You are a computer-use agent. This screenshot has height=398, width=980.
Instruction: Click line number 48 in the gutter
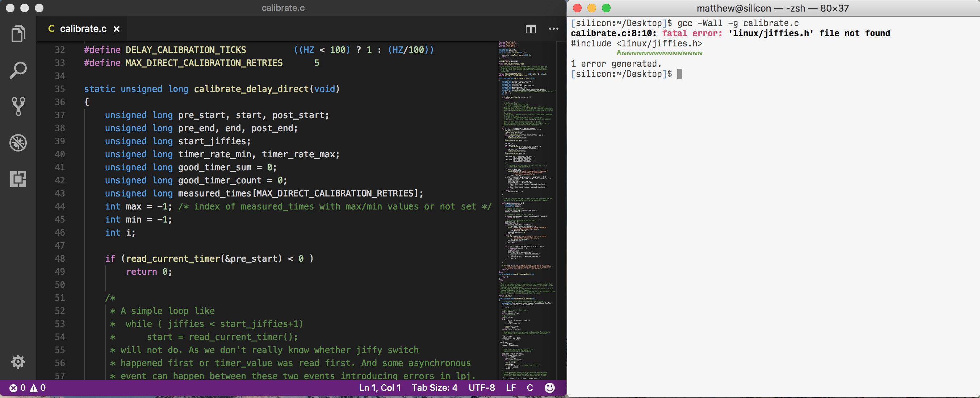coord(60,258)
